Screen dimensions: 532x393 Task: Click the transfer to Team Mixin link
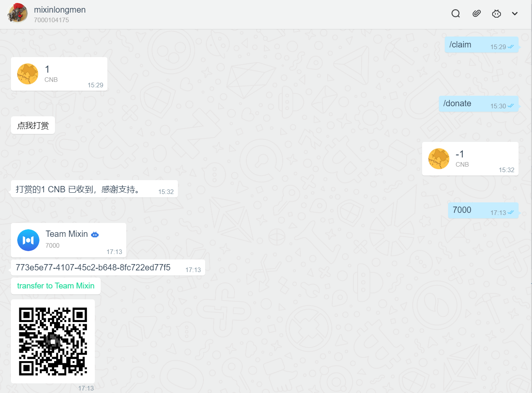[56, 286]
